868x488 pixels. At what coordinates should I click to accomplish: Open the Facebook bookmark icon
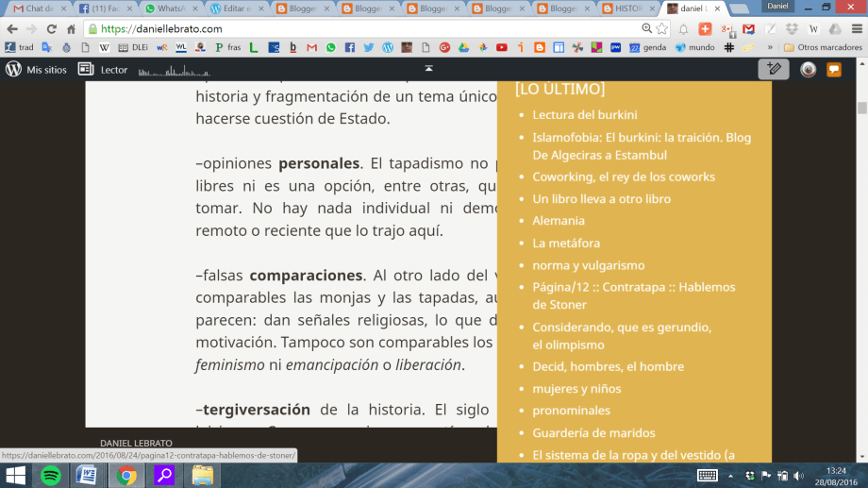click(350, 47)
